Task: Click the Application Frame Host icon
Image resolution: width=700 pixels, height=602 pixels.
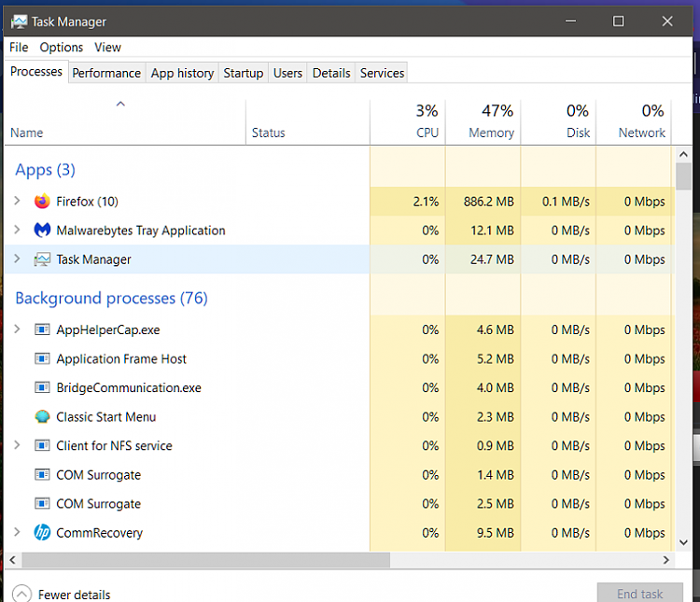Action: (42, 358)
